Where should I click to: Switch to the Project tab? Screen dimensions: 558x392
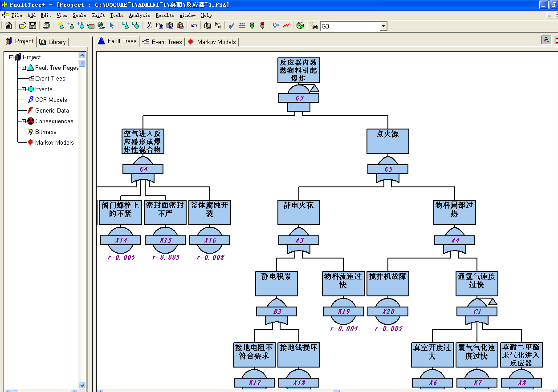(x=20, y=41)
